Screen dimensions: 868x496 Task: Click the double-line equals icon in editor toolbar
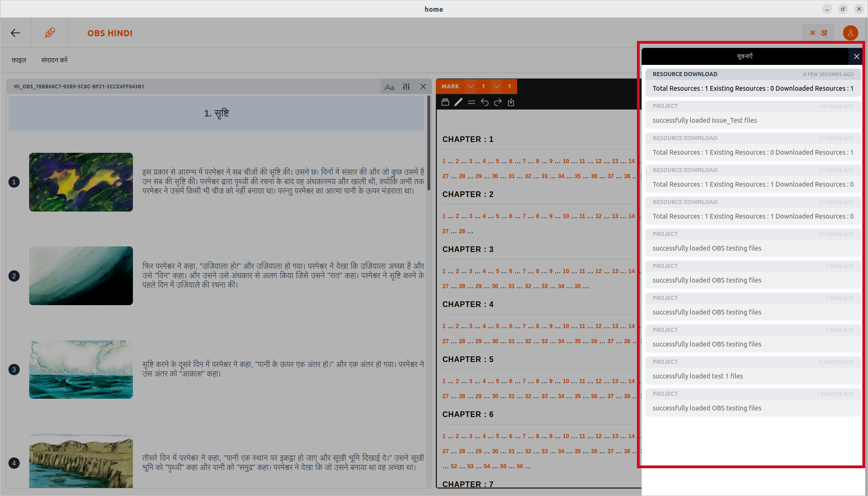[x=472, y=102]
